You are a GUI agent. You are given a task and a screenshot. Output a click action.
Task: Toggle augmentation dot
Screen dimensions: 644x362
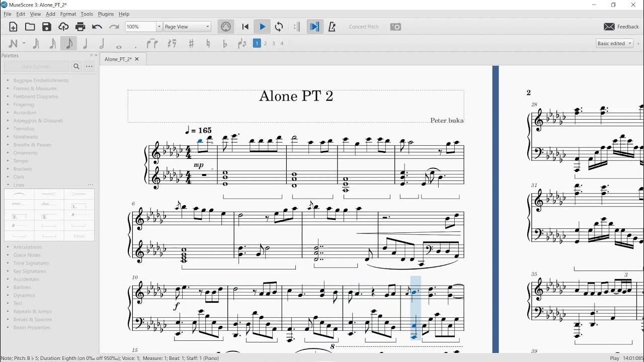136,46
